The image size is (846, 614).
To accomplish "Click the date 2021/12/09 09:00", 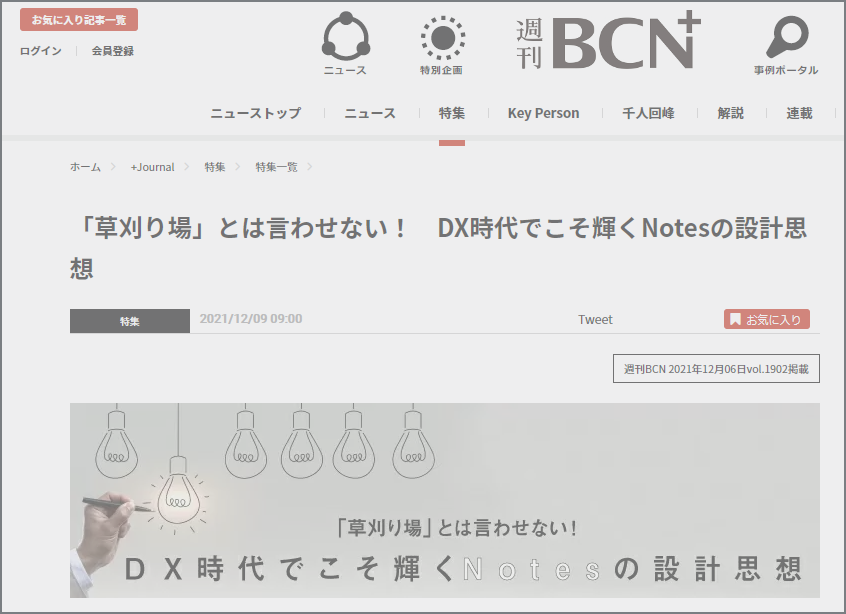I will click(x=251, y=319).
